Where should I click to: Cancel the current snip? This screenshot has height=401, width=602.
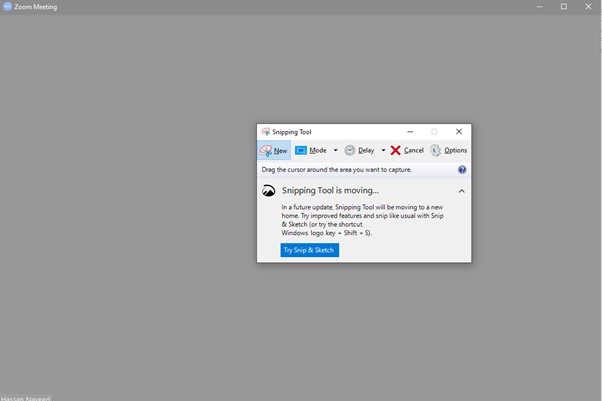[x=407, y=150]
